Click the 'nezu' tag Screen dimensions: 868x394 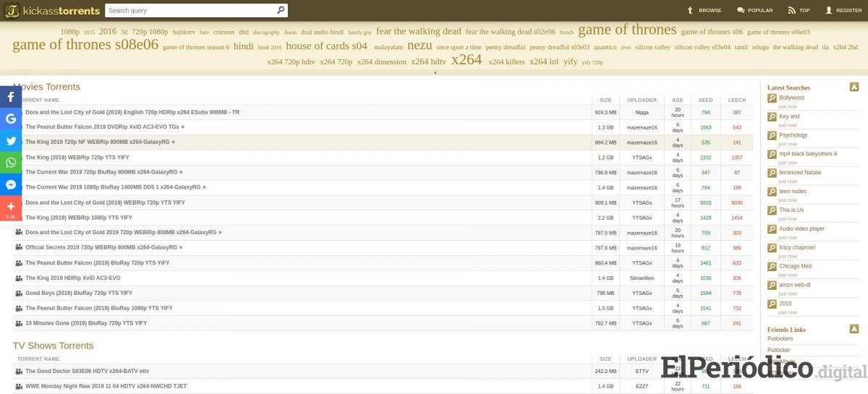pos(420,46)
